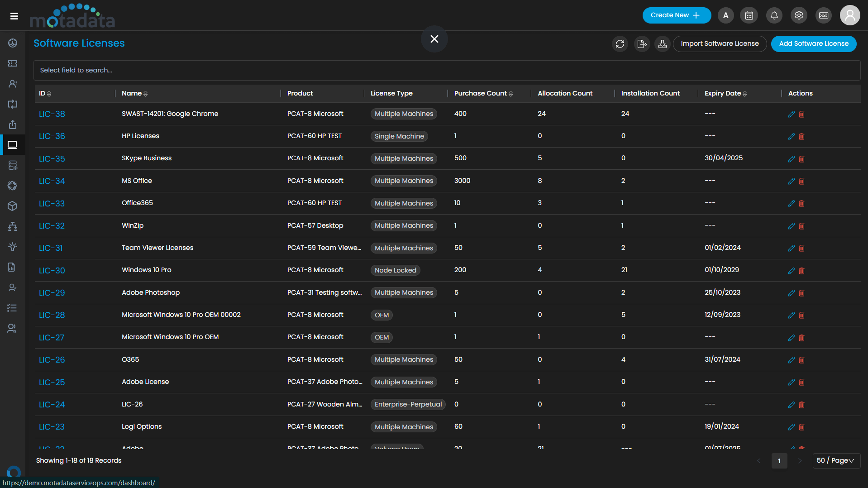
Task: Delete license LIC-38 with trash icon
Action: 801,114
